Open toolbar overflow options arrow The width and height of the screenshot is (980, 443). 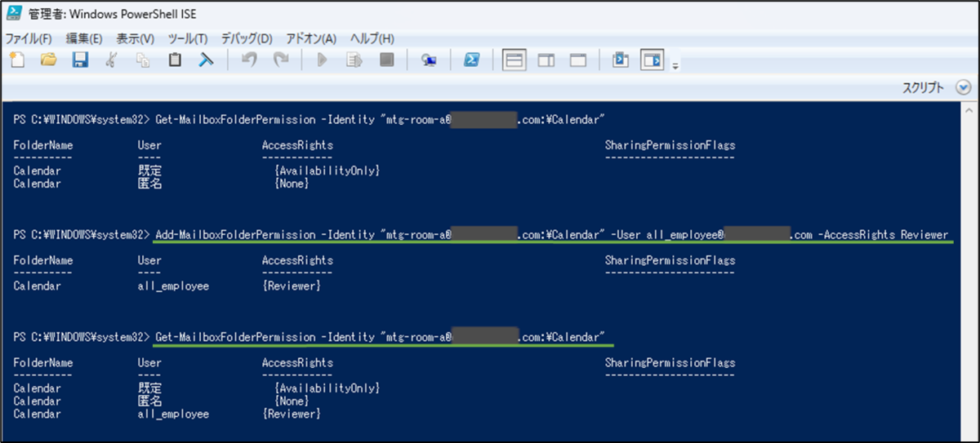pos(675,67)
